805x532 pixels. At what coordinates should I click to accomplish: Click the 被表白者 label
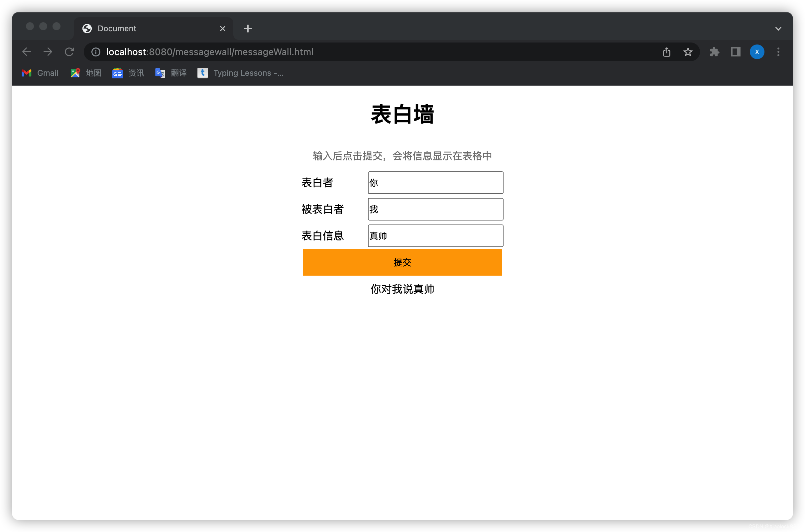323,209
